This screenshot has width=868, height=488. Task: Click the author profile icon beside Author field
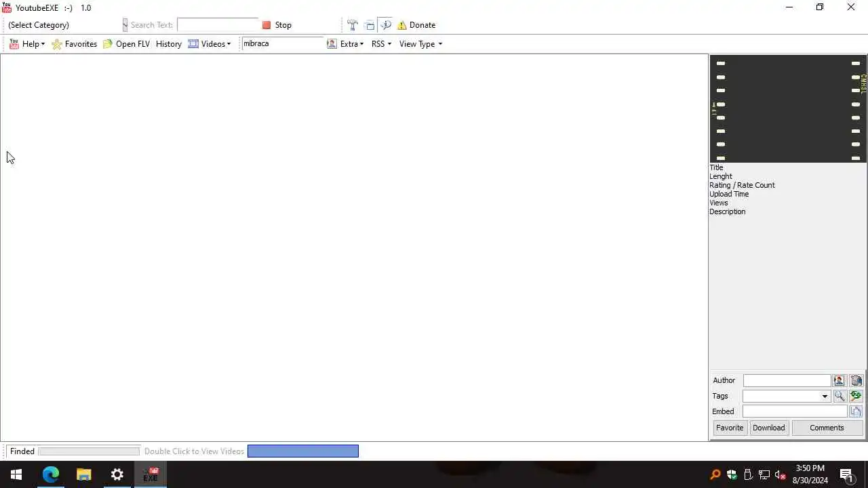[x=840, y=381]
